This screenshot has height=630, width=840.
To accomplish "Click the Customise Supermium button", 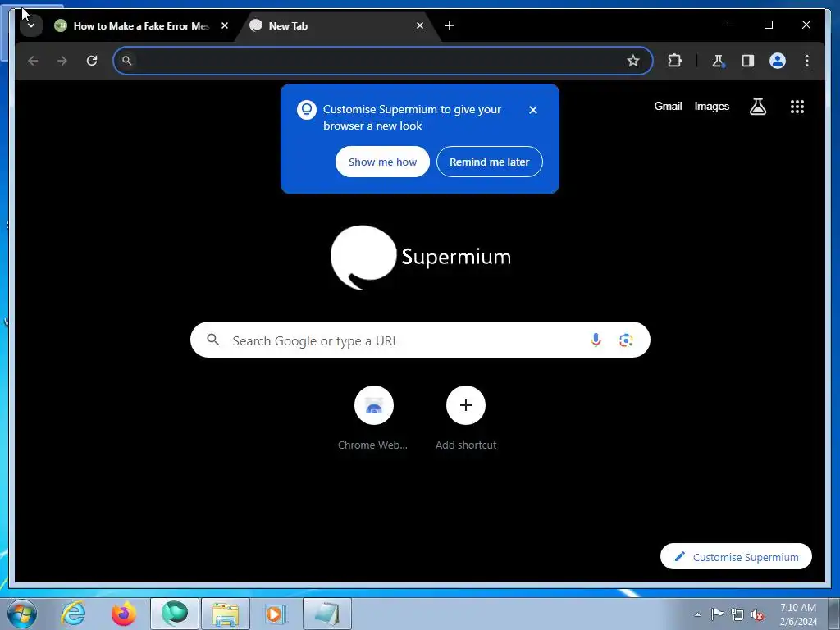I will [x=736, y=557].
